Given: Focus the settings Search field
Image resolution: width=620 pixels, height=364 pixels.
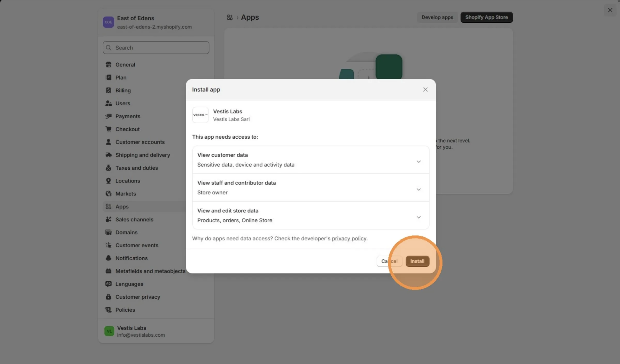Looking at the screenshot, I should point(156,48).
